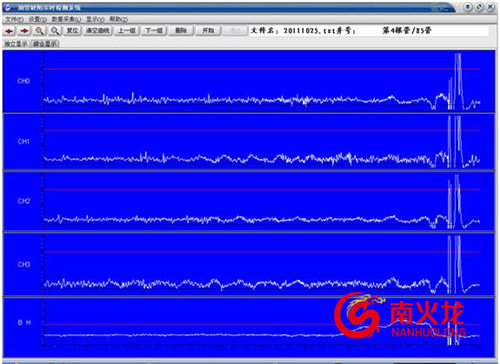The height and width of the screenshot is (364, 500).
Task: Select the zoom out magnifier icon
Action: click(55, 31)
